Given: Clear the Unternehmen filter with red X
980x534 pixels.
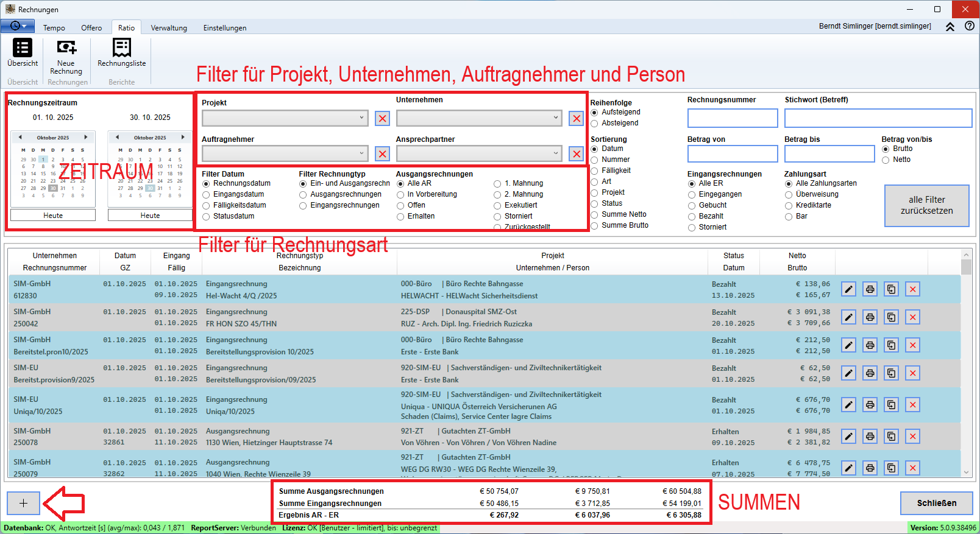Looking at the screenshot, I should point(576,118).
